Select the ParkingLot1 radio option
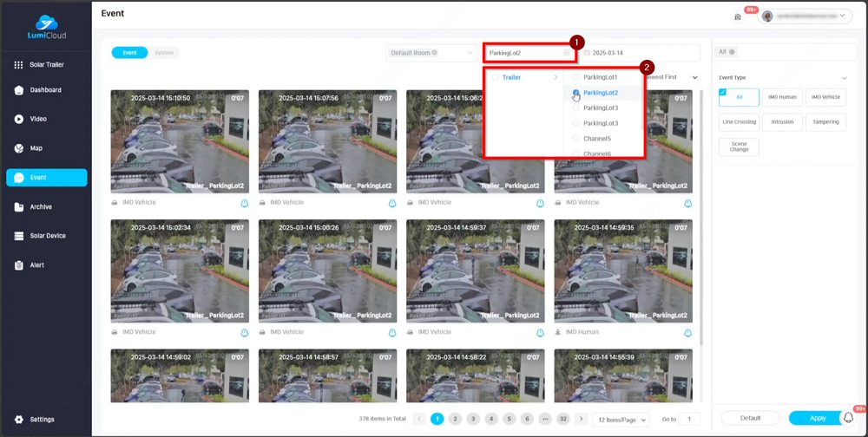The width and height of the screenshot is (868, 437). (x=576, y=77)
